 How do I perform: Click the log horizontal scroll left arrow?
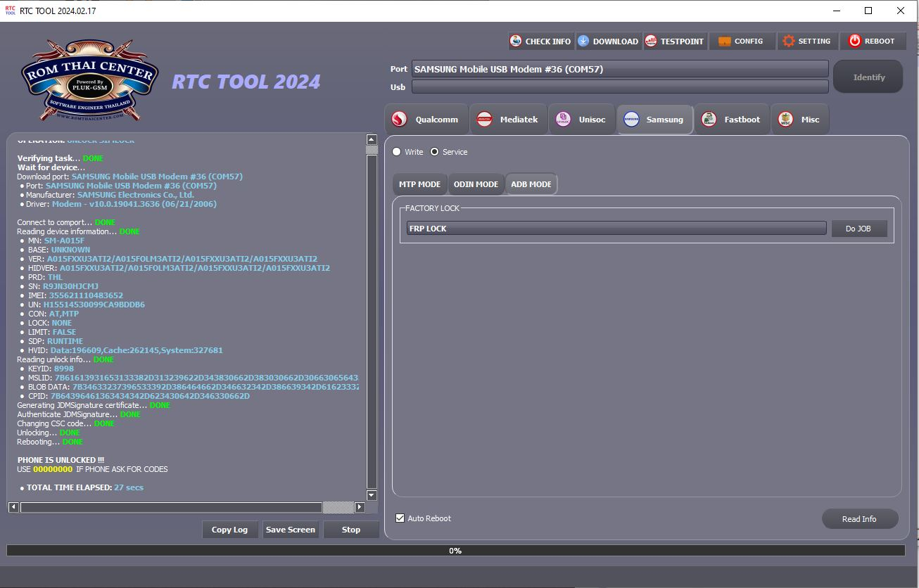13,507
